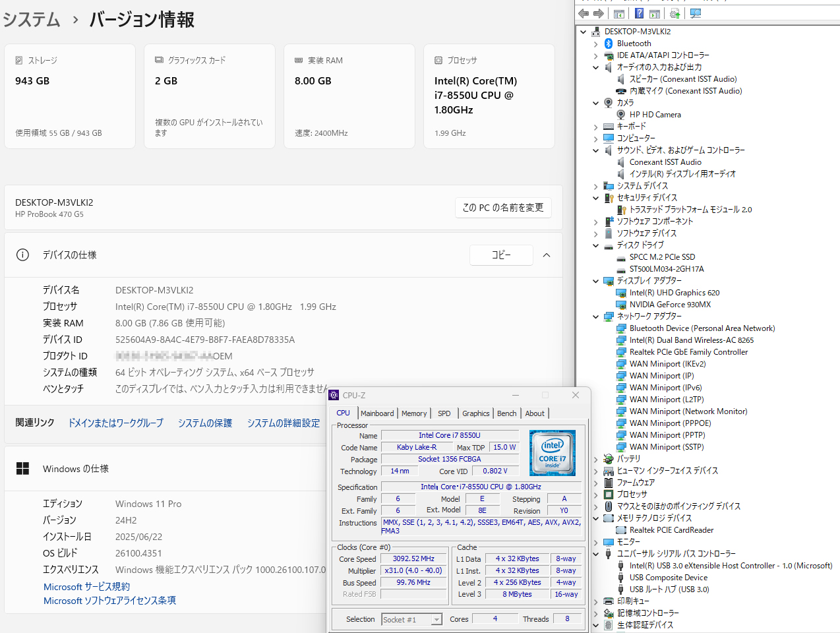Viewport: 840px width, 633px height.
Task: Open the Microsoft ソフトウェアライセンス条項 link
Action: (x=110, y=600)
